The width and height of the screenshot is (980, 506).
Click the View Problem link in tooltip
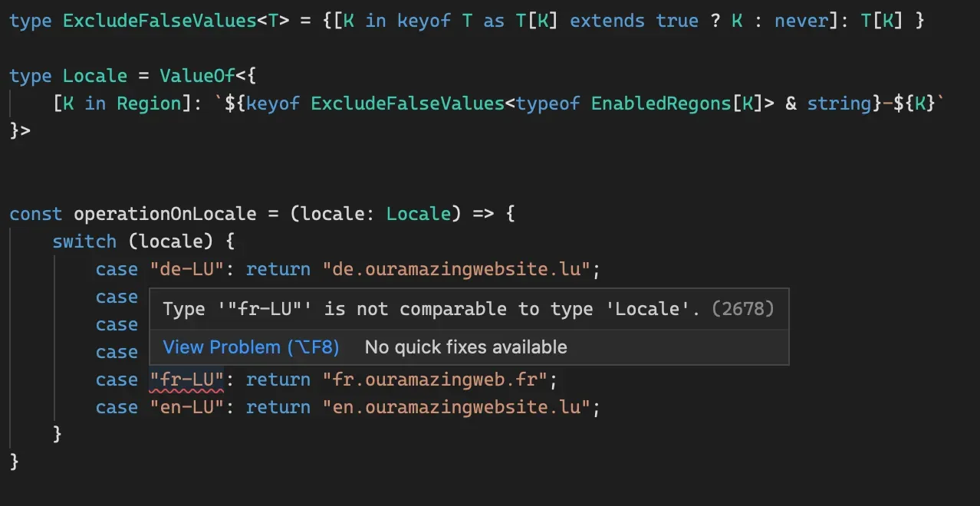click(x=250, y=347)
